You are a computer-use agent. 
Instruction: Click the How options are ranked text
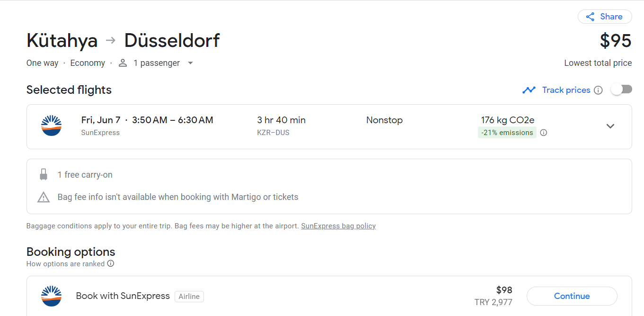65,264
